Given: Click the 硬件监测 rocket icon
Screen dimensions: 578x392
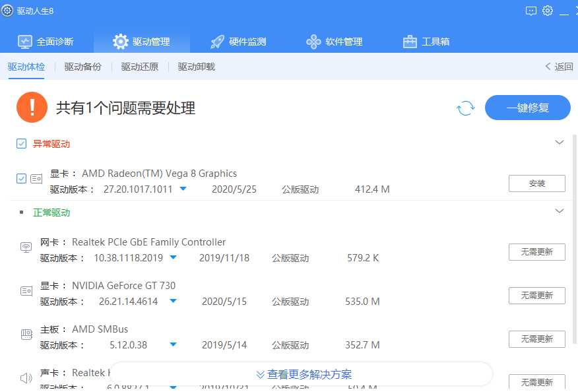Looking at the screenshot, I should 217,42.
